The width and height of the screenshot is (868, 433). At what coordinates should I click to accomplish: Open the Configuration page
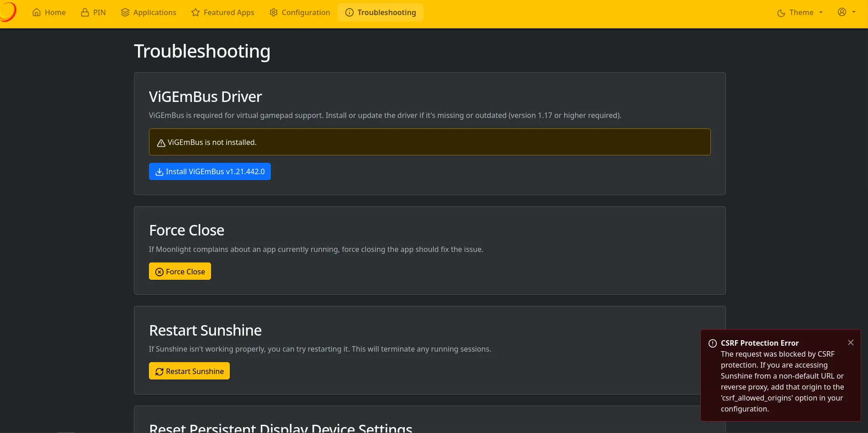point(300,12)
